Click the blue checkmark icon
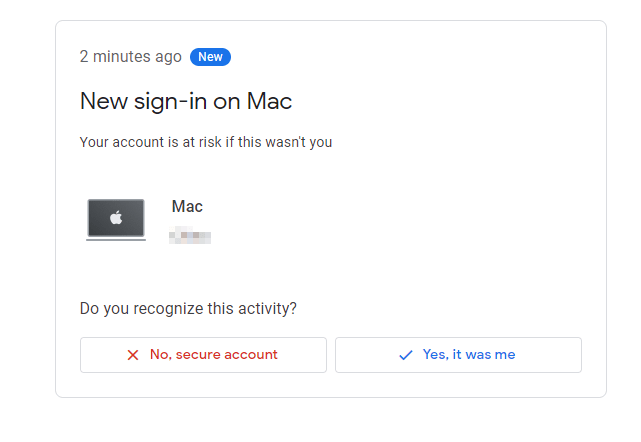 tap(406, 355)
